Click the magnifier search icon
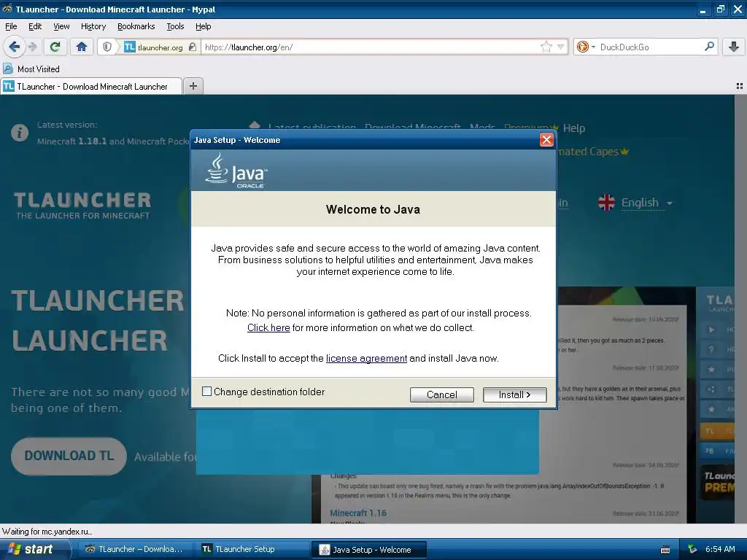Image resolution: width=747 pixels, height=560 pixels. tap(709, 47)
